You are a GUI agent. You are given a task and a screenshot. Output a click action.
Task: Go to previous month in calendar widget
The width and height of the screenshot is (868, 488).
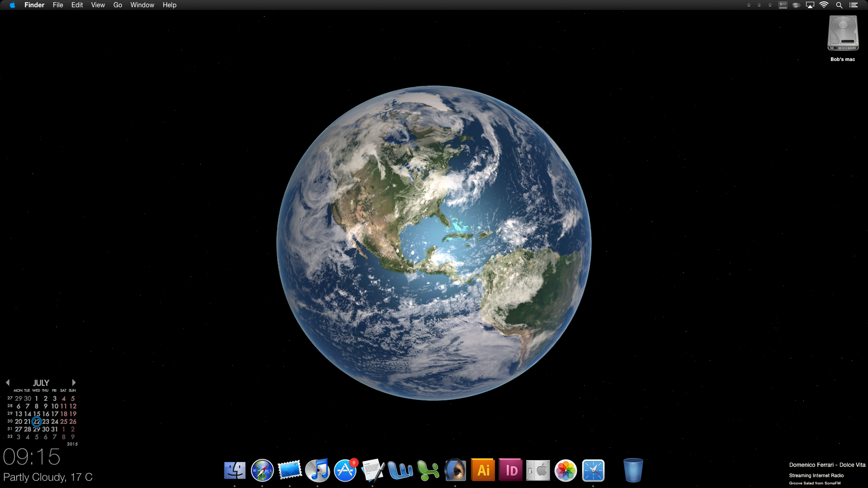[8, 383]
